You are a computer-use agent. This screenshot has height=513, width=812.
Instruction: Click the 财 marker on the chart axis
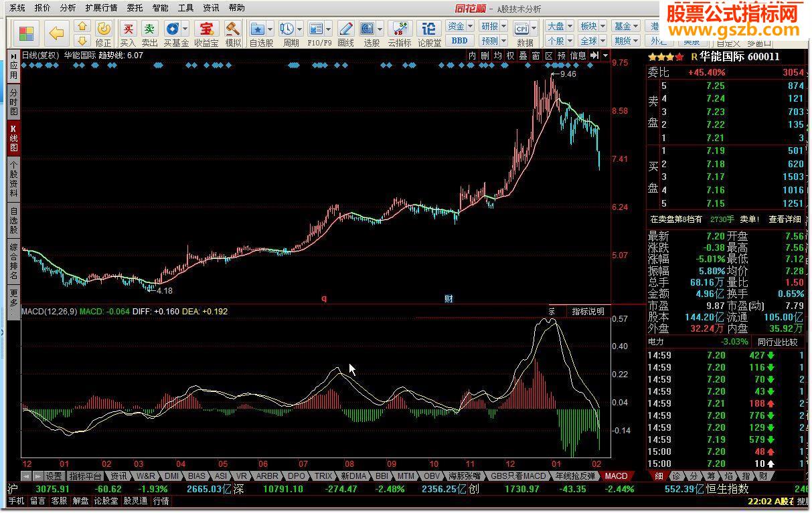point(449,299)
